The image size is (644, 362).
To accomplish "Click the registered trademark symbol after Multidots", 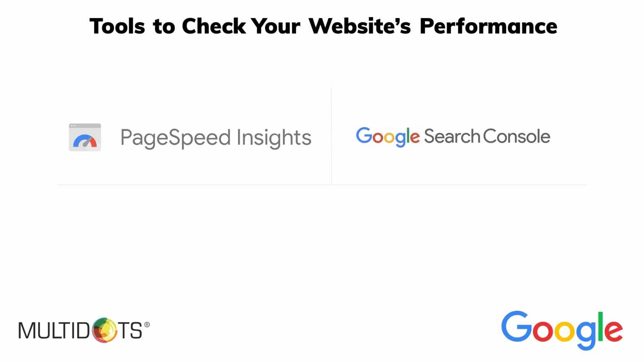I will pyautogui.click(x=147, y=324).
